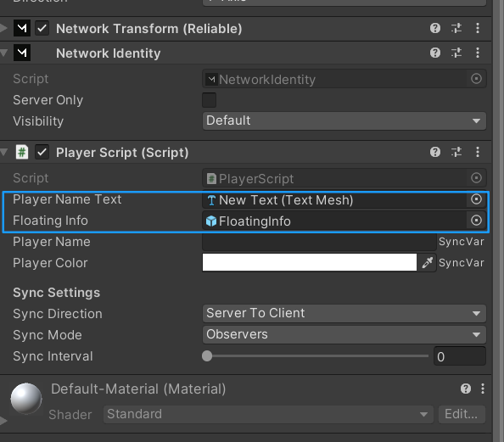Screen dimensions: 504x442
Task: Open object picker for PlayerScript script field
Action: click(476, 178)
